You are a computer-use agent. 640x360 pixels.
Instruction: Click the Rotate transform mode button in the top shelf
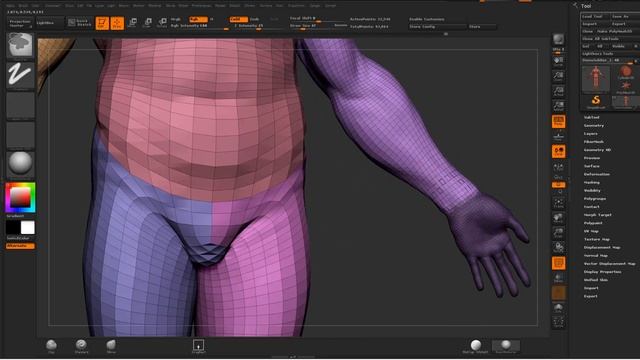(x=162, y=22)
